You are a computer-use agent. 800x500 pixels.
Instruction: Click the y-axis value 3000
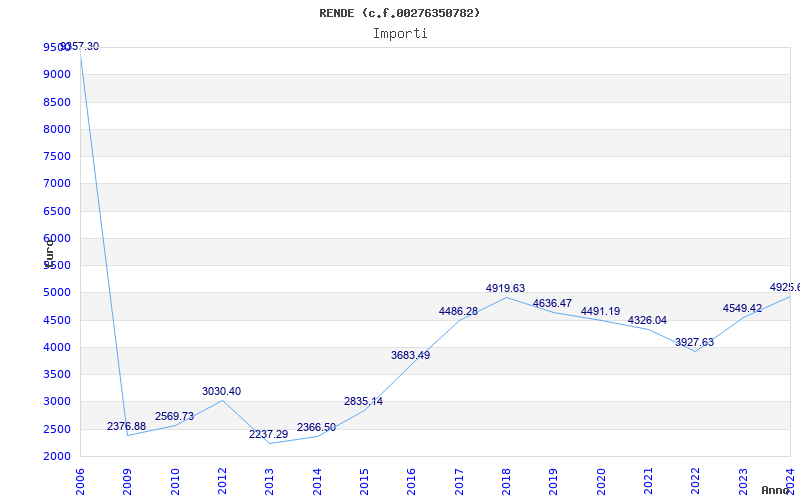click(57, 402)
